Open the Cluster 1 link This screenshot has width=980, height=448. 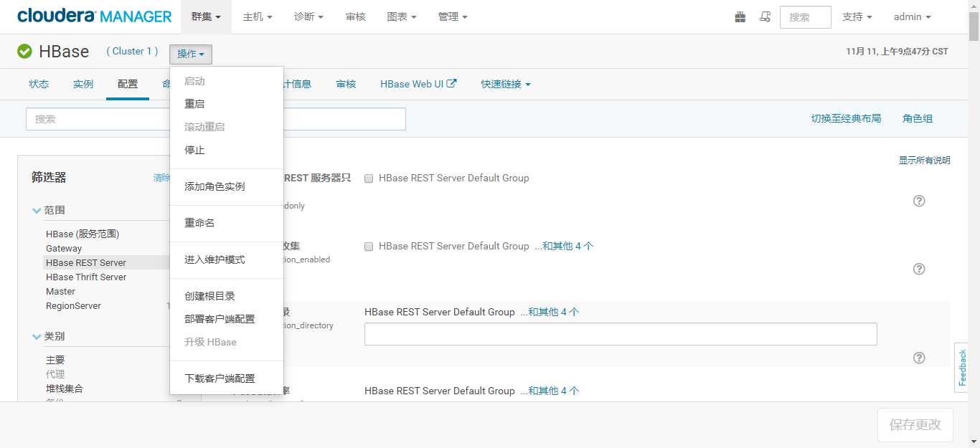pyautogui.click(x=133, y=52)
